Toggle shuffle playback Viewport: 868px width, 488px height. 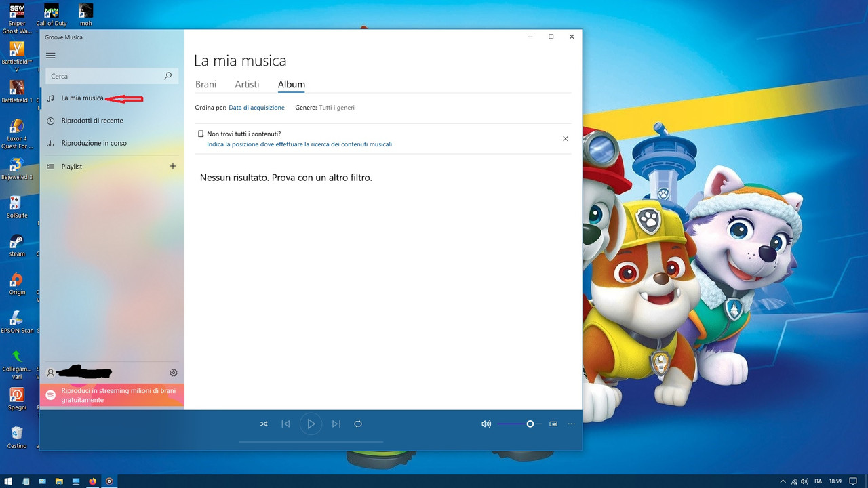(264, 424)
